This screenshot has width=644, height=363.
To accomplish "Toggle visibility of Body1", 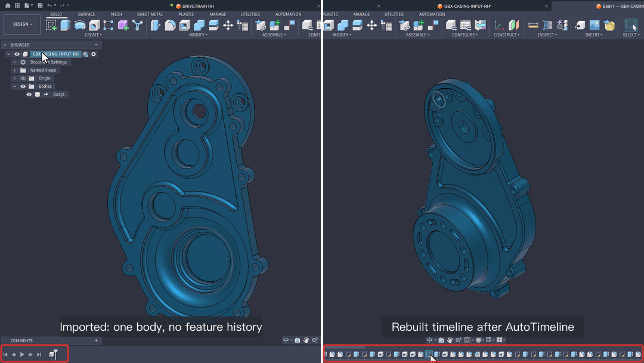I will click(x=29, y=94).
